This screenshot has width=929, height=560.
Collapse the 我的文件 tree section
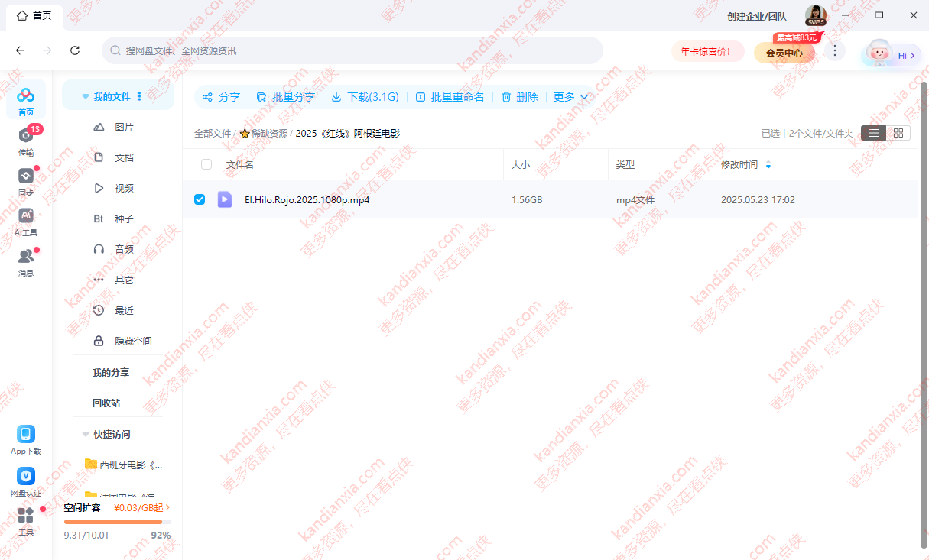pos(86,97)
